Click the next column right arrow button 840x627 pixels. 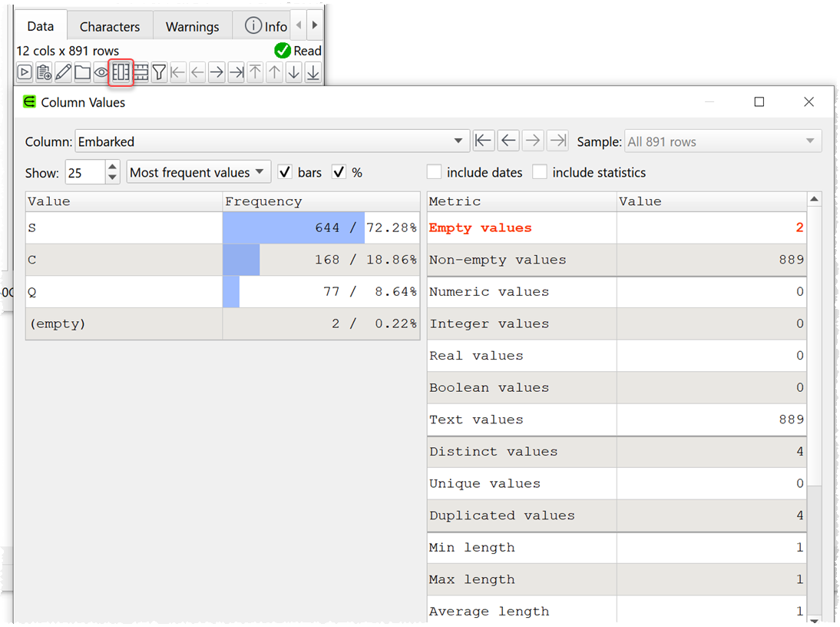[x=533, y=141]
